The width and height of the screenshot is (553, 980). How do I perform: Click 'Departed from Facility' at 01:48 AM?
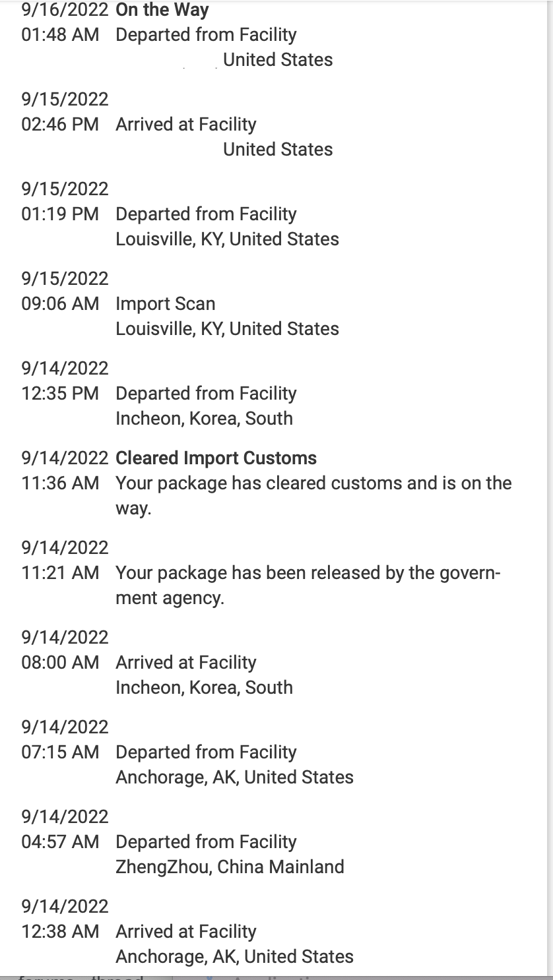[206, 35]
